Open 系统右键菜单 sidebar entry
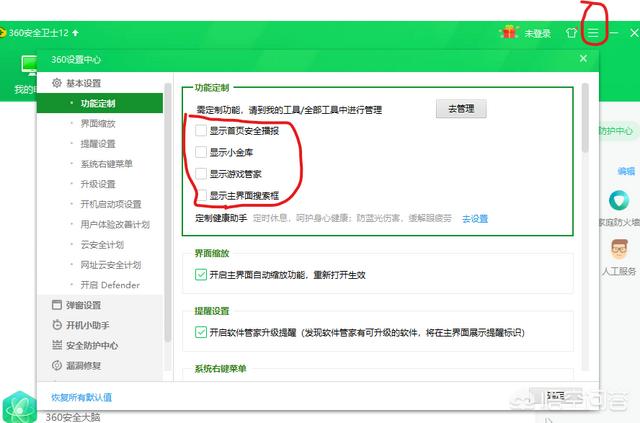Viewport: 640px width, 423px height. (x=107, y=164)
